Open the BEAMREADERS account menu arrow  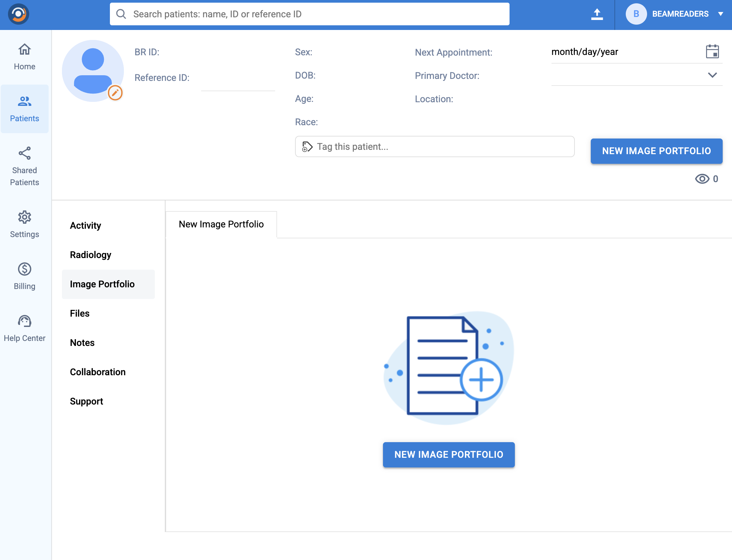[720, 14]
